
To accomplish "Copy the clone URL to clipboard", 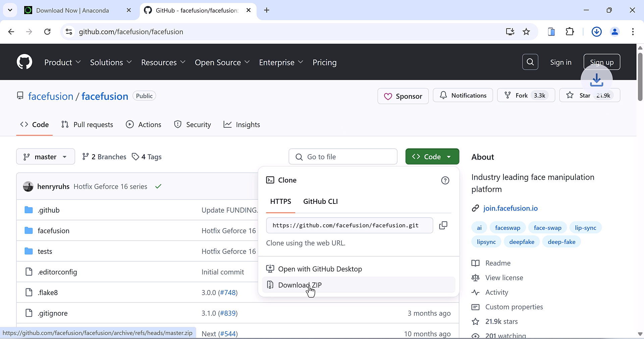I will tap(443, 225).
